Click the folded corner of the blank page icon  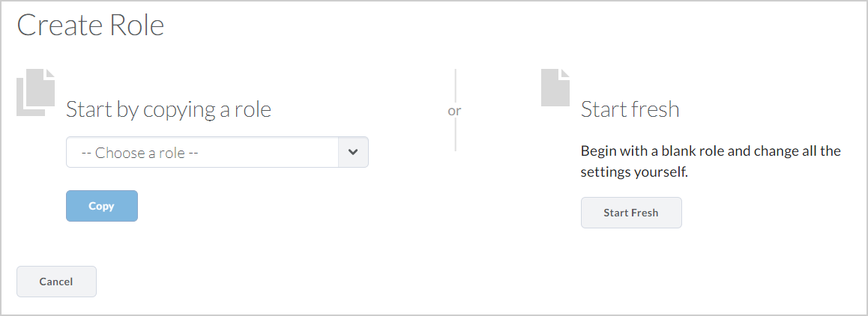coord(565,73)
